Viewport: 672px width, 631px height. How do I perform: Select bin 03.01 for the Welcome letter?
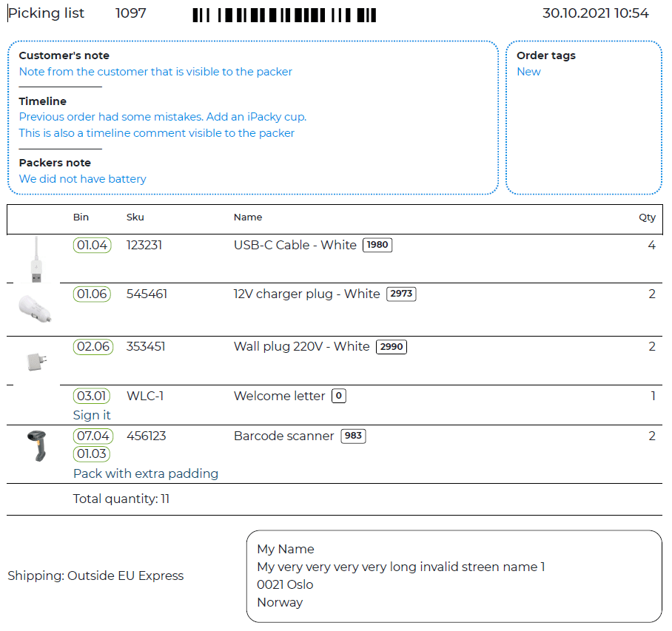point(92,396)
